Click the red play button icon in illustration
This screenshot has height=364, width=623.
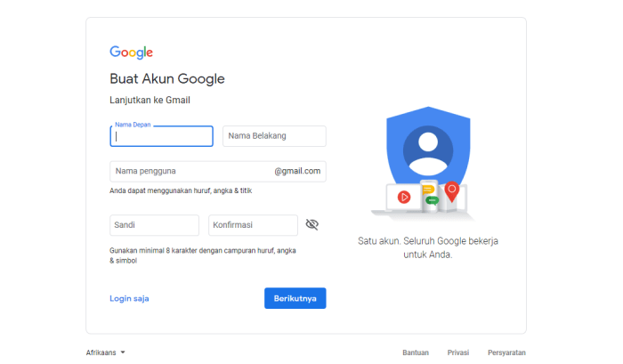pos(404,197)
